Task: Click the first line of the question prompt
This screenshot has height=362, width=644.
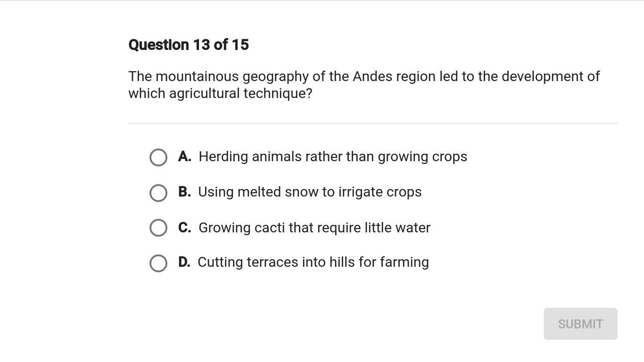Action: (x=363, y=76)
